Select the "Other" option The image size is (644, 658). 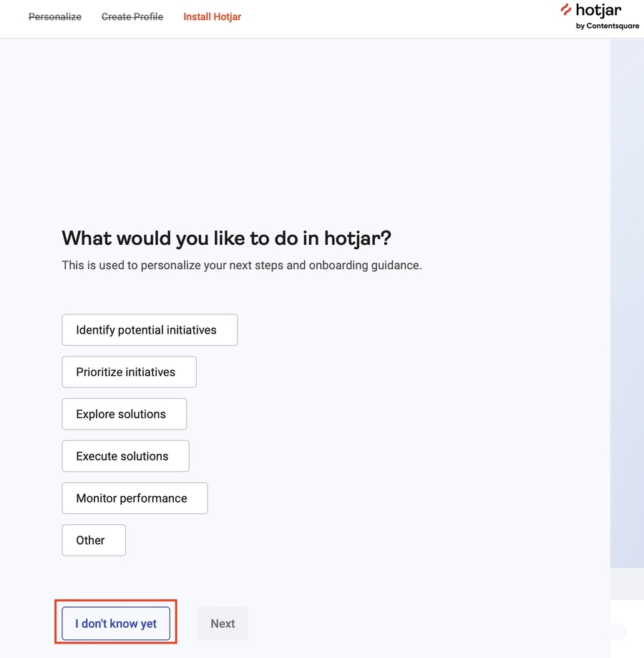click(94, 541)
